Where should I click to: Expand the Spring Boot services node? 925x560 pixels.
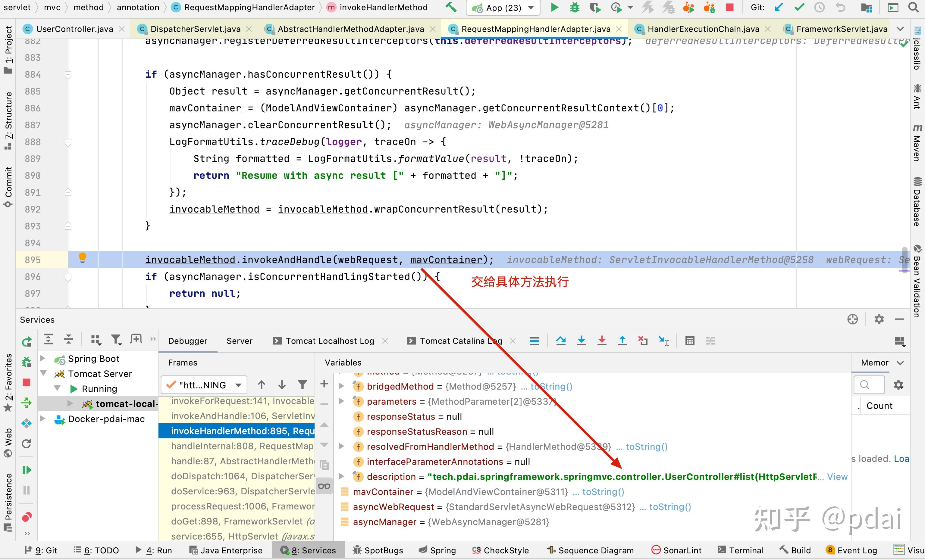pos(43,359)
